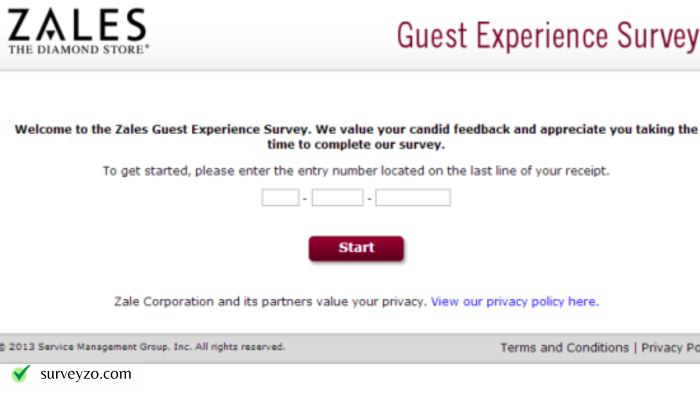Click the Zales logo
The height and width of the screenshot is (394, 700).
tap(78, 31)
